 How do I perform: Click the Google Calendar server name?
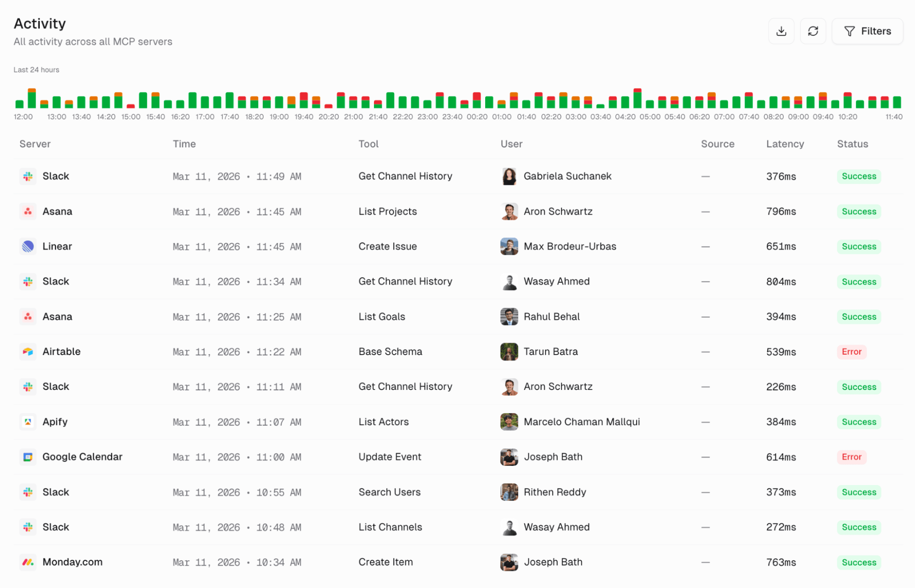coord(82,457)
